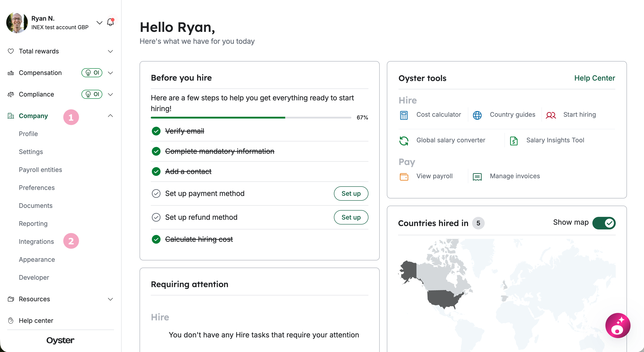Expand the Total rewards menu chevron
Image resolution: width=644 pixels, height=352 pixels.
(x=110, y=51)
